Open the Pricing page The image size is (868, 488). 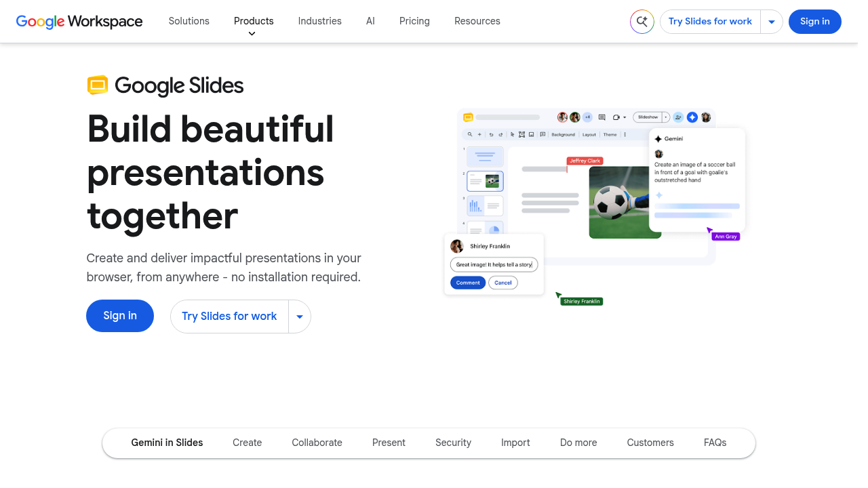(x=414, y=21)
